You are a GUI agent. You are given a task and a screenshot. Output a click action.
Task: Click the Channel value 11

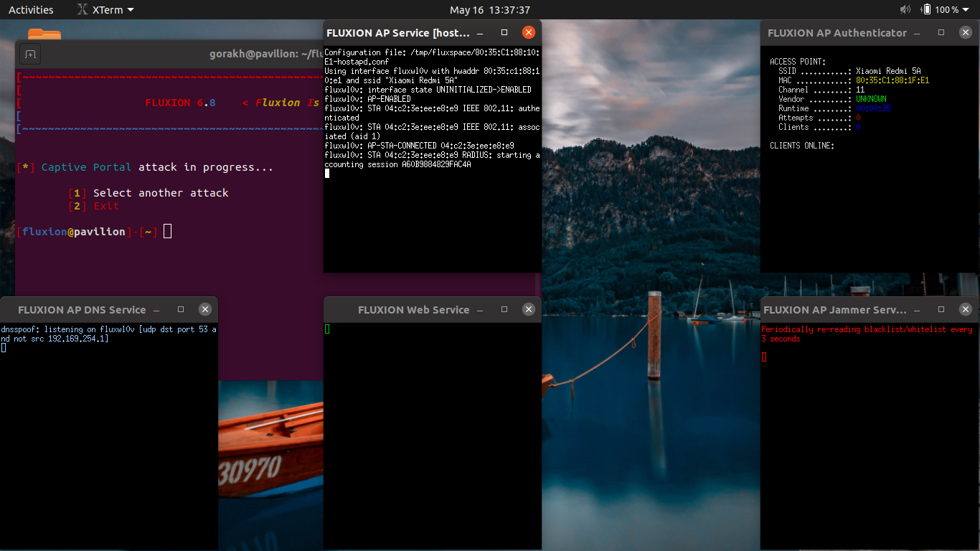click(x=860, y=90)
